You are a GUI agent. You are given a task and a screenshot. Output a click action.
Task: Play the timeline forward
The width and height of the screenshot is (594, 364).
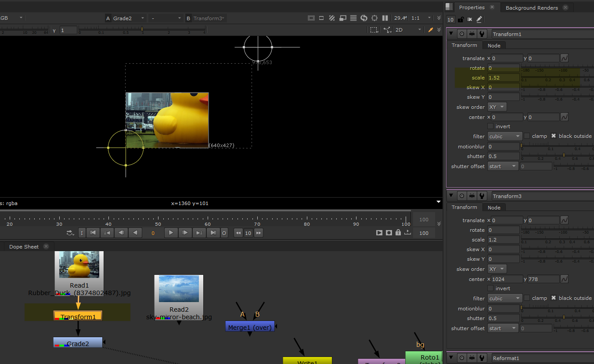(171, 233)
